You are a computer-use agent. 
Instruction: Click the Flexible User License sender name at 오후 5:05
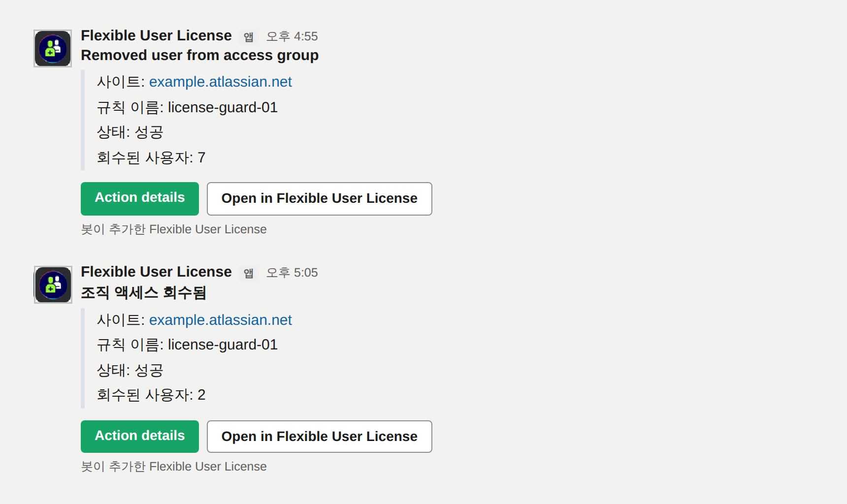[156, 272]
